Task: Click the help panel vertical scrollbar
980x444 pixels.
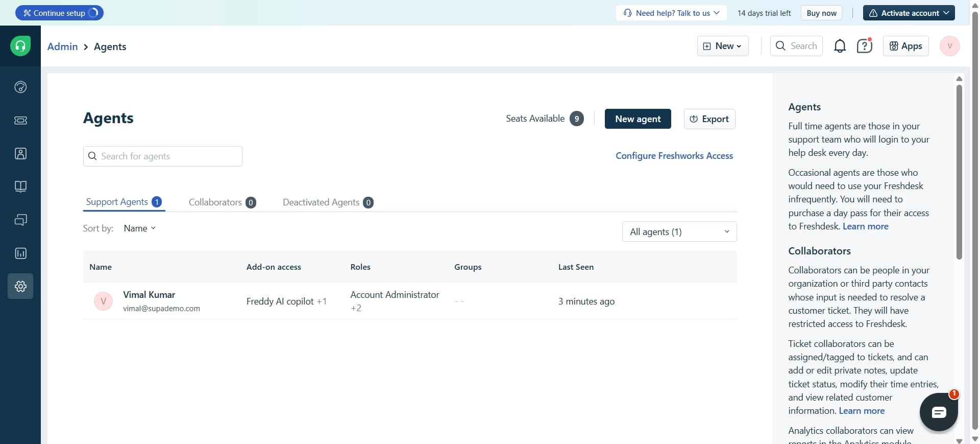Action: 959,171
